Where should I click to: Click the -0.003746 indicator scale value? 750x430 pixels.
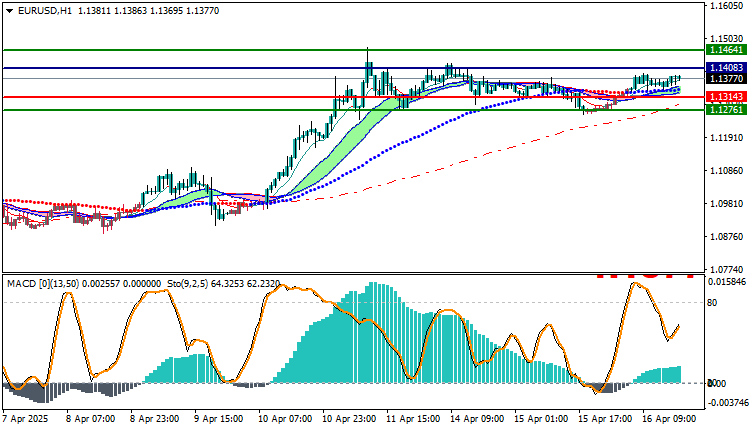pos(727,403)
